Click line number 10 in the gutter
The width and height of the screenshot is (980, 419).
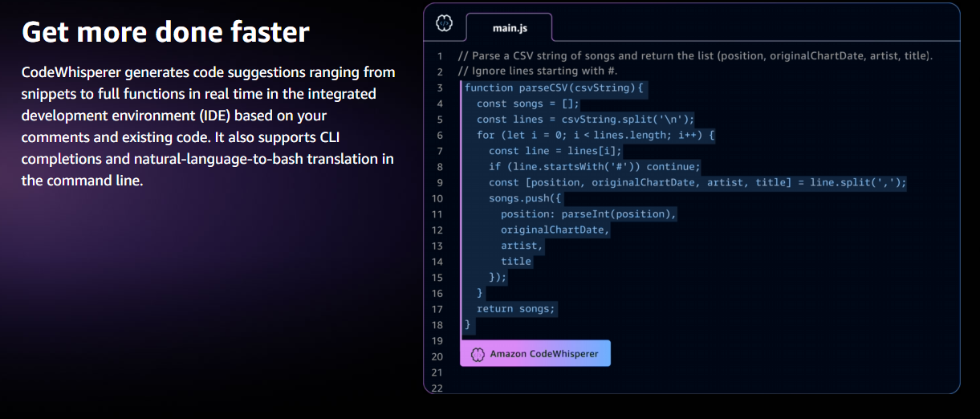[x=437, y=198]
